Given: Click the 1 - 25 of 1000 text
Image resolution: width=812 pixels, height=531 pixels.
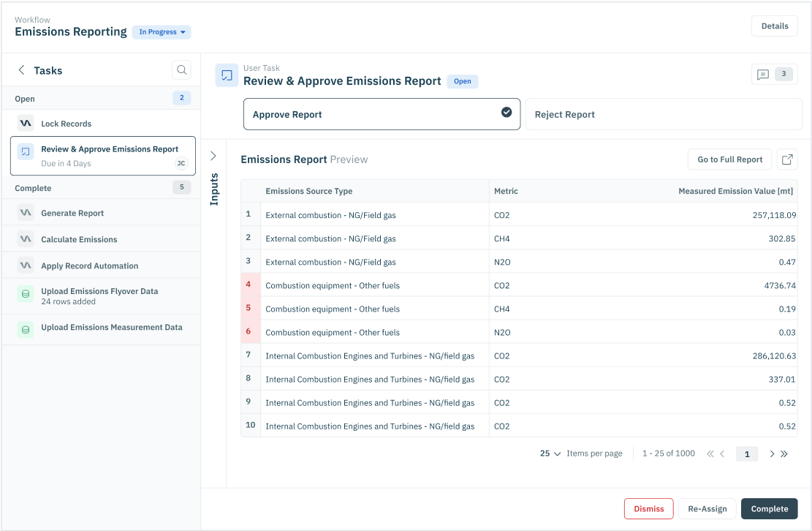Looking at the screenshot, I should (669, 453).
